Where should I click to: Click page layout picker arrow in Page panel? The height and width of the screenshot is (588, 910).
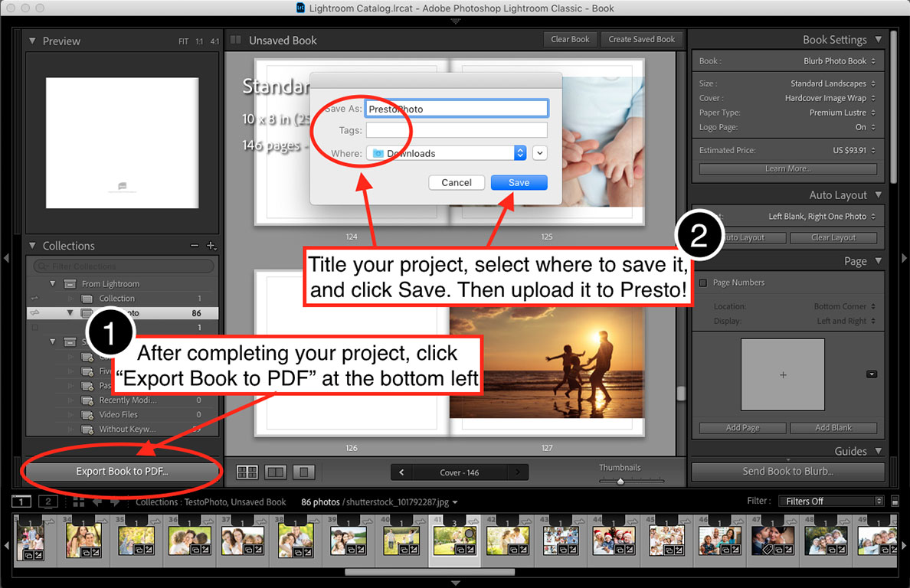tap(872, 374)
